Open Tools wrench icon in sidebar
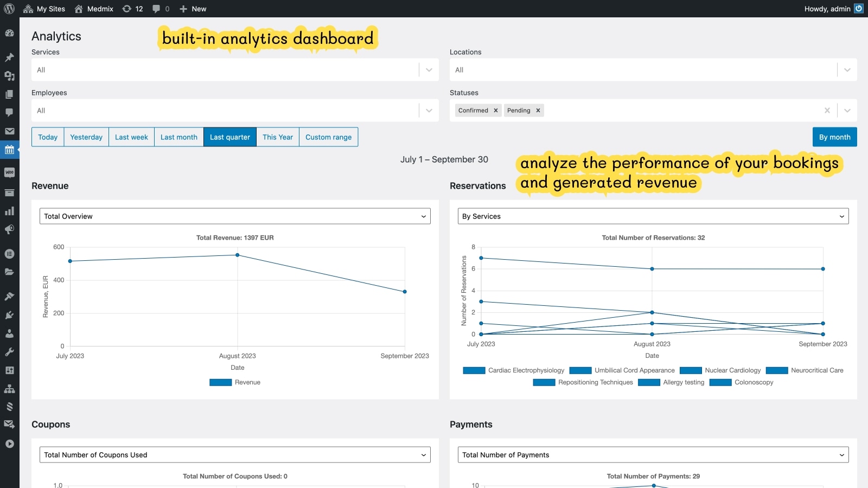868x488 pixels. coord(9,351)
